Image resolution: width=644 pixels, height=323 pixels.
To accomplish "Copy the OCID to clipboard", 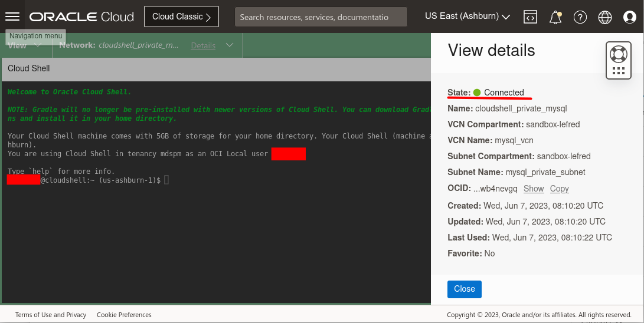I will [x=559, y=189].
